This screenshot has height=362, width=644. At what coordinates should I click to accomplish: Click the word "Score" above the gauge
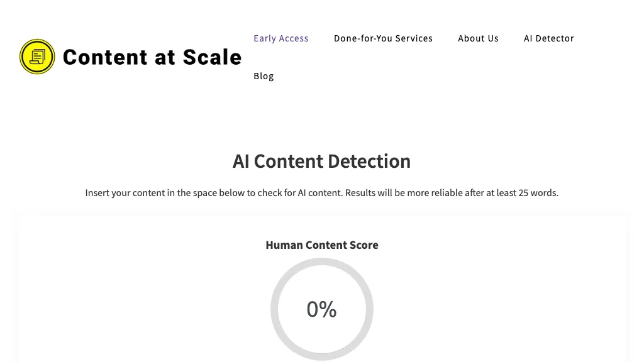click(364, 245)
